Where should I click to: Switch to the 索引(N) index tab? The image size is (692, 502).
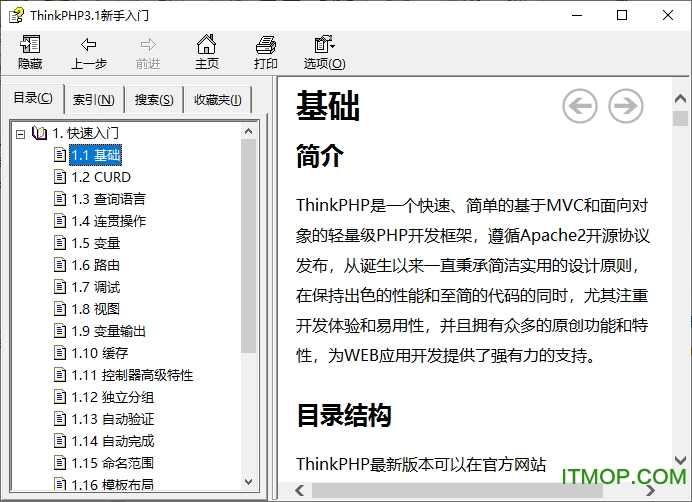click(x=94, y=100)
